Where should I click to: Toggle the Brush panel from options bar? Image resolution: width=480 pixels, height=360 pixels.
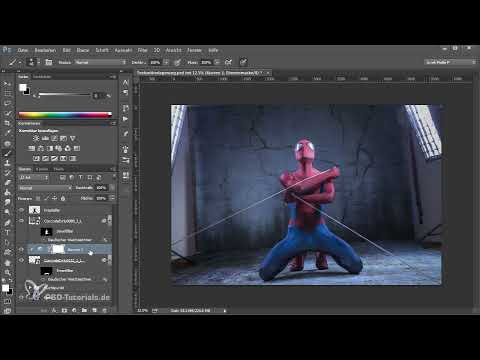point(49,62)
